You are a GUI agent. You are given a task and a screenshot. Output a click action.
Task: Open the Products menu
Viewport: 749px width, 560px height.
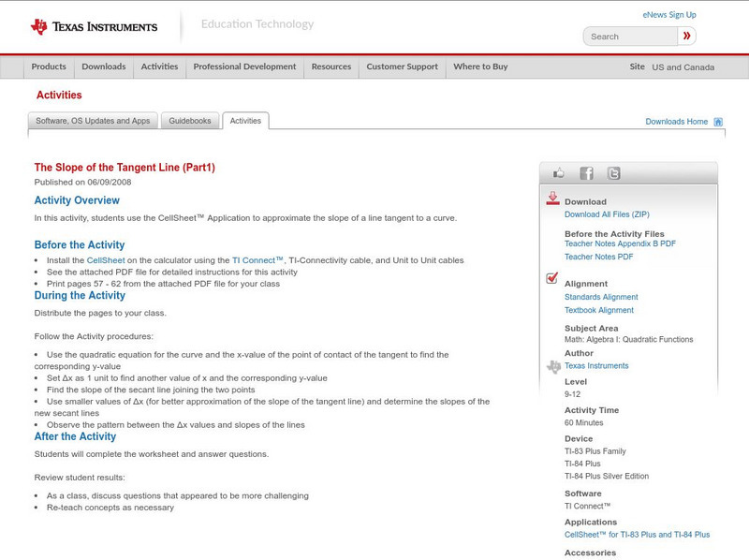point(49,66)
